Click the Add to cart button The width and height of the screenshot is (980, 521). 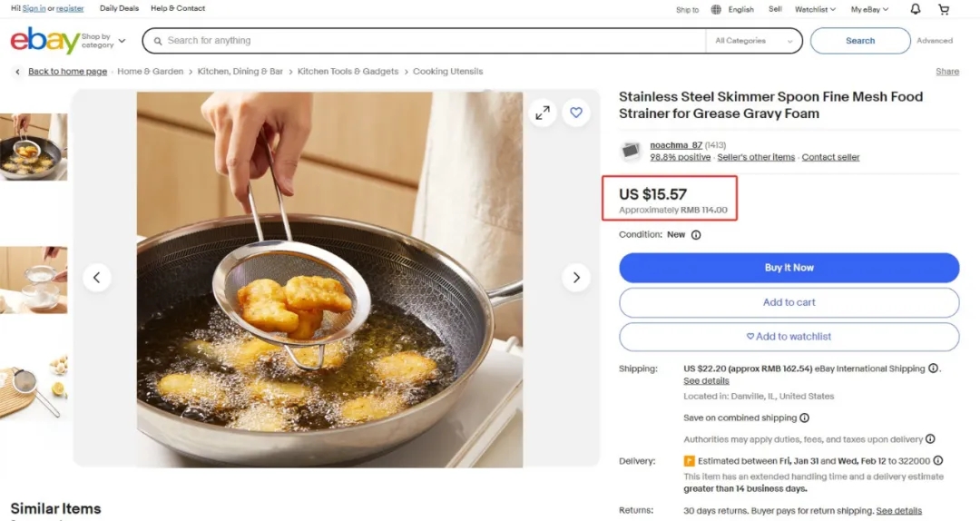tap(789, 302)
